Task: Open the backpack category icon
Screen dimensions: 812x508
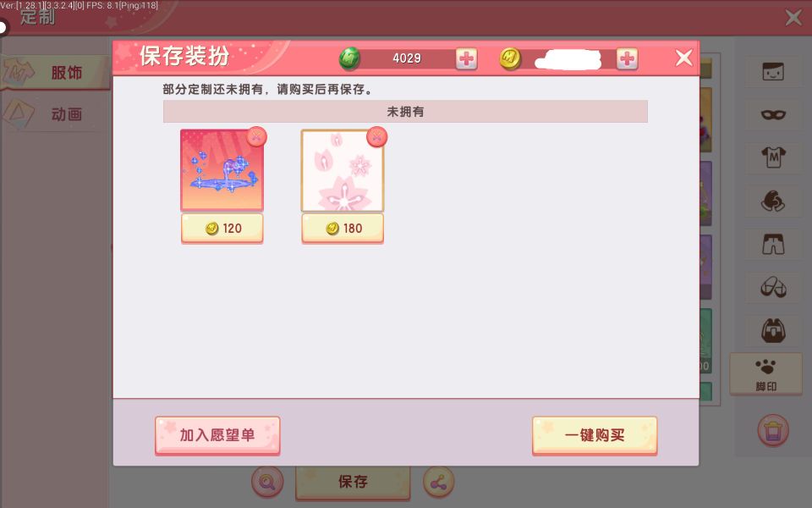Action: coord(772,330)
